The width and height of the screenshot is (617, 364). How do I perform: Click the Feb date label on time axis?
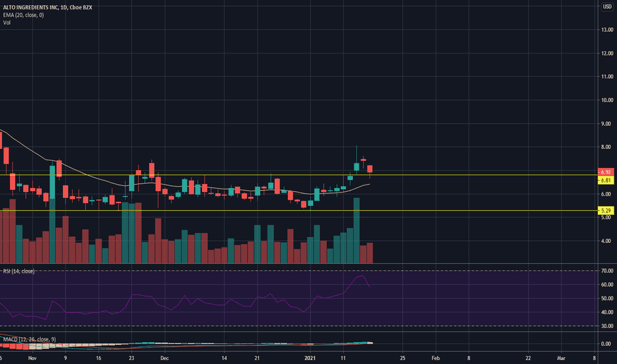[x=435, y=358]
